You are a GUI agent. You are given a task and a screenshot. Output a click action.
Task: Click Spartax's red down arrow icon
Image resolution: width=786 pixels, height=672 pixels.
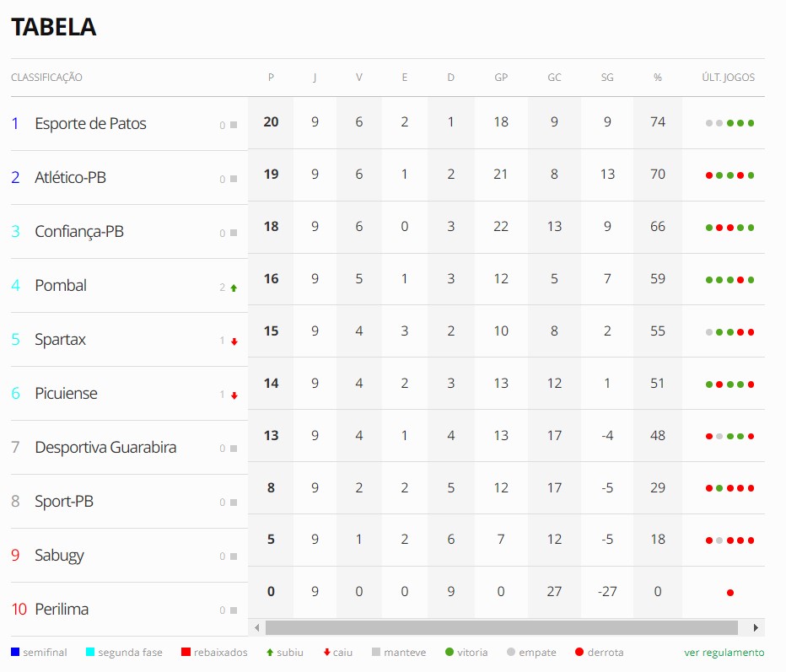234,341
